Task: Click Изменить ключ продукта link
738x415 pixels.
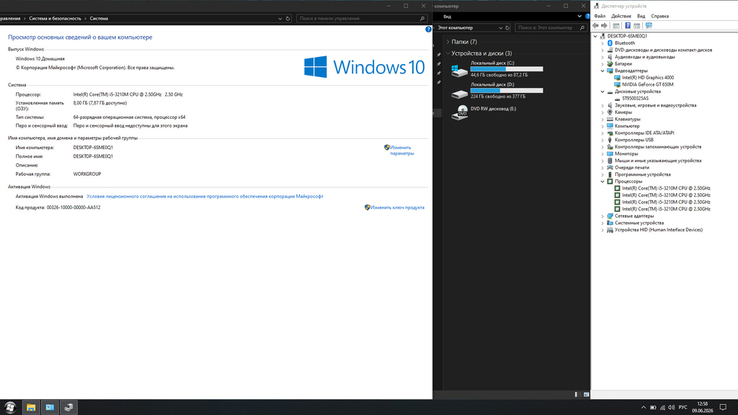Action: tap(397, 208)
